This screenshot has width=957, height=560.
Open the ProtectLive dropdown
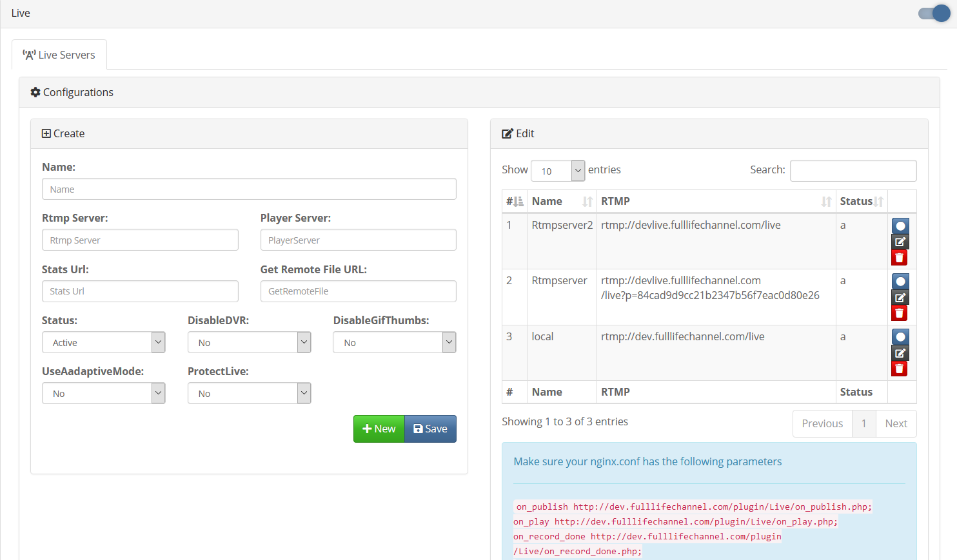tap(250, 393)
